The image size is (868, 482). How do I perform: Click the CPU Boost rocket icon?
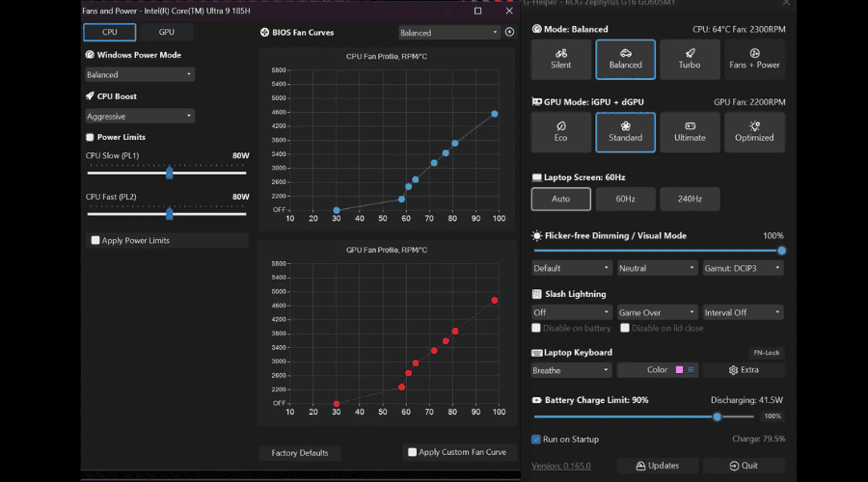90,95
